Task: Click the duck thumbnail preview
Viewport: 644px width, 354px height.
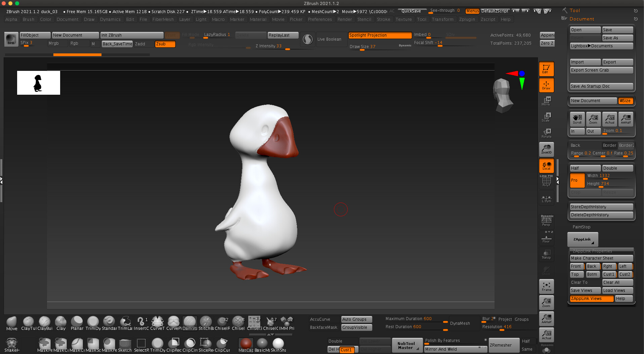Action: pyautogui.click(x=38, y=83)
